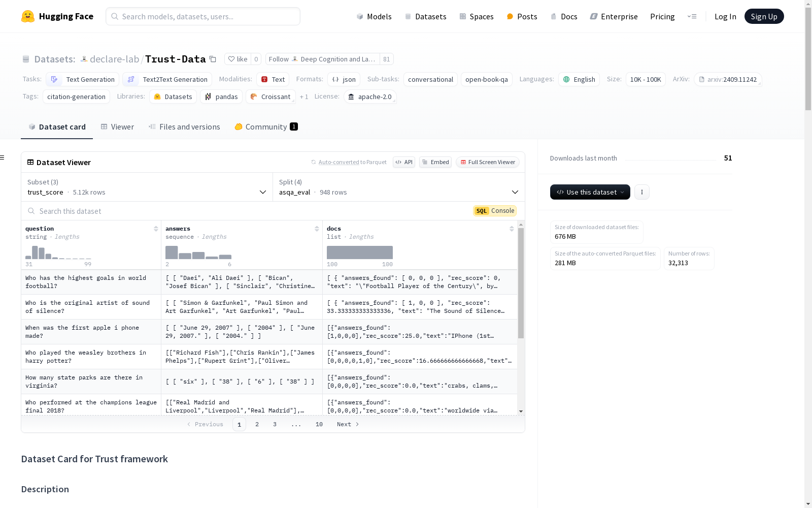Open Docs in the top navigation
Image resolution: width=812 pixels, height=508 pixels.
click(x=564, y=16)
